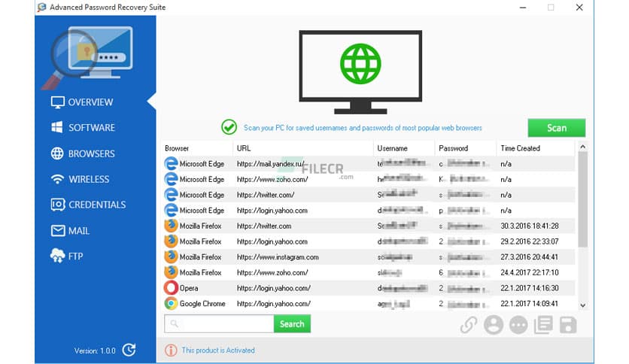
Task: Open the FTP section
Action: (x=67, y=256)
